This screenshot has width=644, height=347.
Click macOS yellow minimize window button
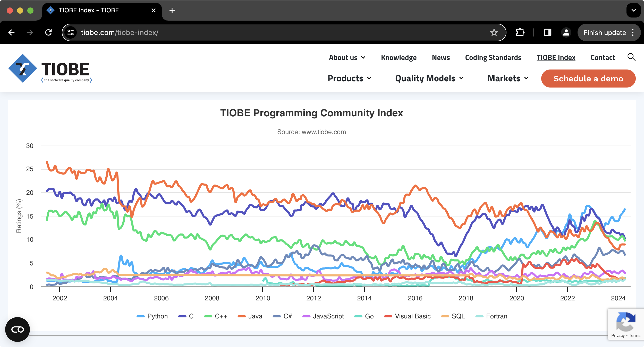[20, 10]
